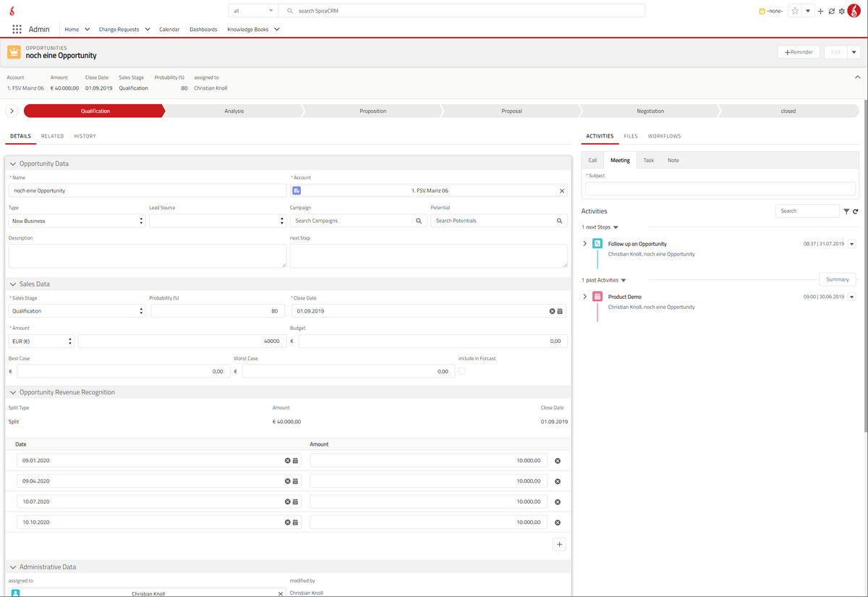Screen dimensions: 868x597
Task: Select the Call activity tab
Action: [592, 161]
